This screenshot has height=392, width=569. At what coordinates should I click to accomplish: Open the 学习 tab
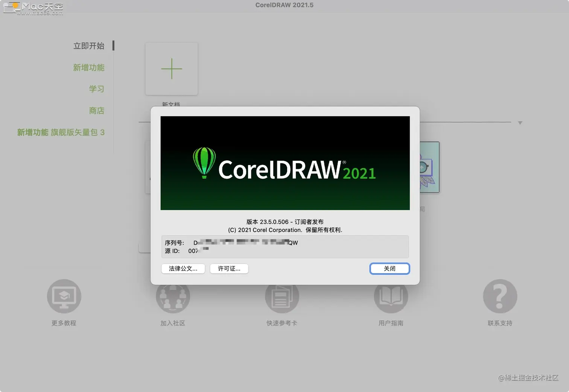point(97,89)
